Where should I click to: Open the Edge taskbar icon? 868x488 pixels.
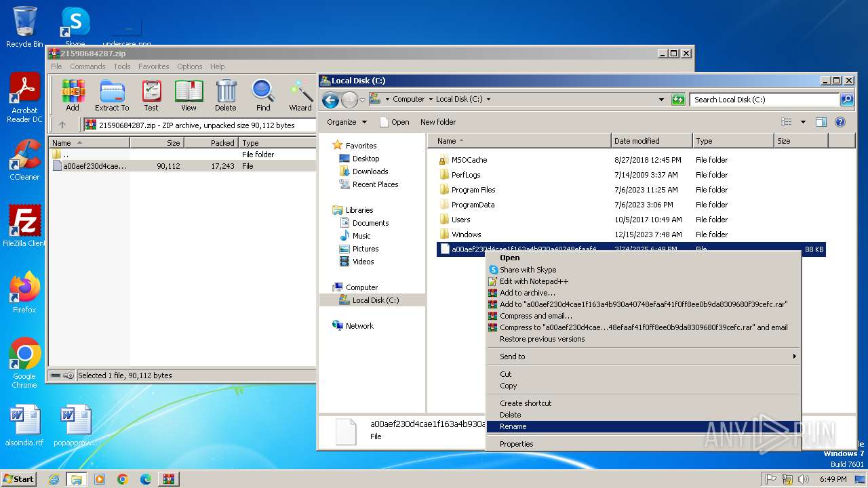145,479
